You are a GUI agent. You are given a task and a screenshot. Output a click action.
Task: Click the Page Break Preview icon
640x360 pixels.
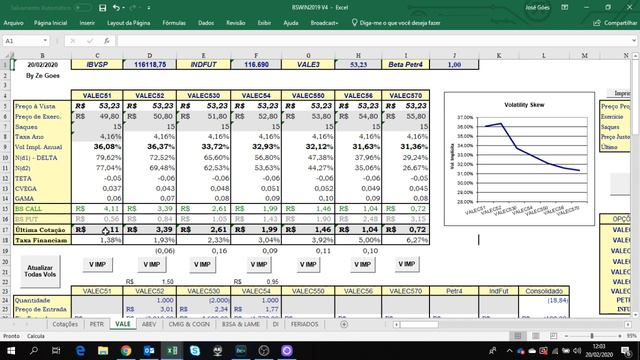(x=553, y=336)
